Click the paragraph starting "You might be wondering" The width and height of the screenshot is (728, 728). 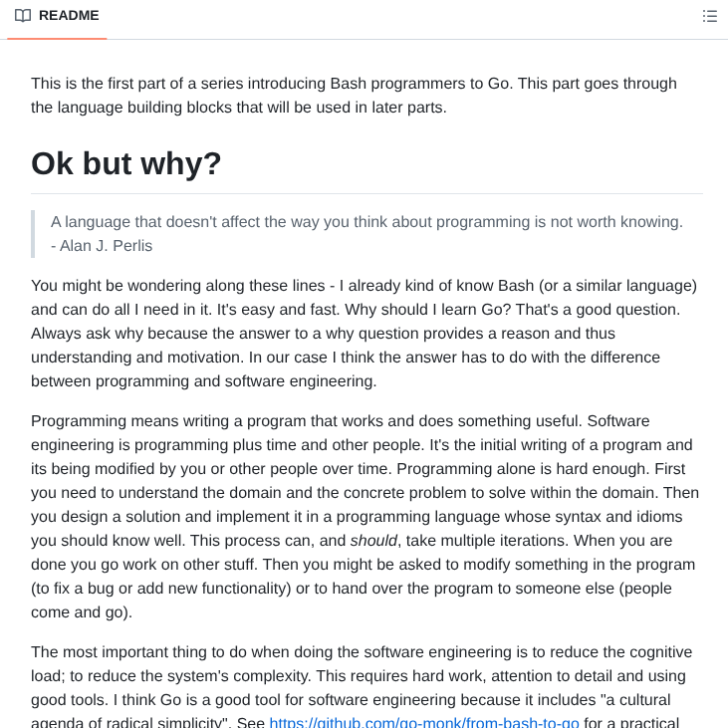(x=364, y=334)
